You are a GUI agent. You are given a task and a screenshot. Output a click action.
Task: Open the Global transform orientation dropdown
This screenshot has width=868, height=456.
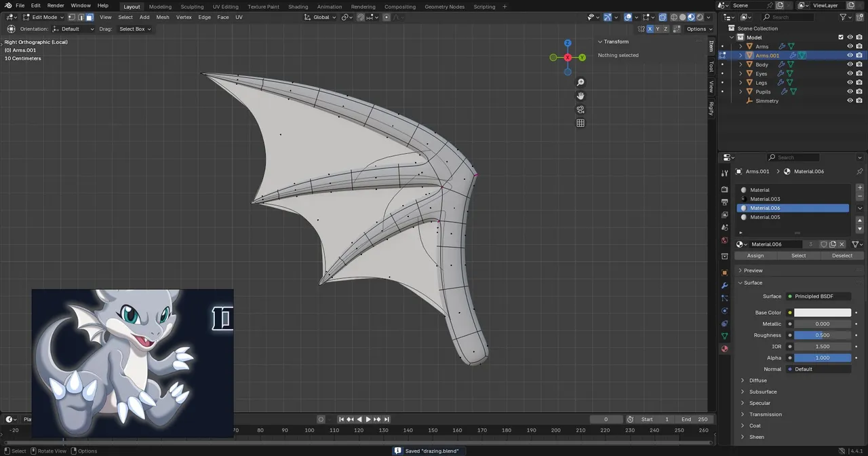click(x=320, y=17)
